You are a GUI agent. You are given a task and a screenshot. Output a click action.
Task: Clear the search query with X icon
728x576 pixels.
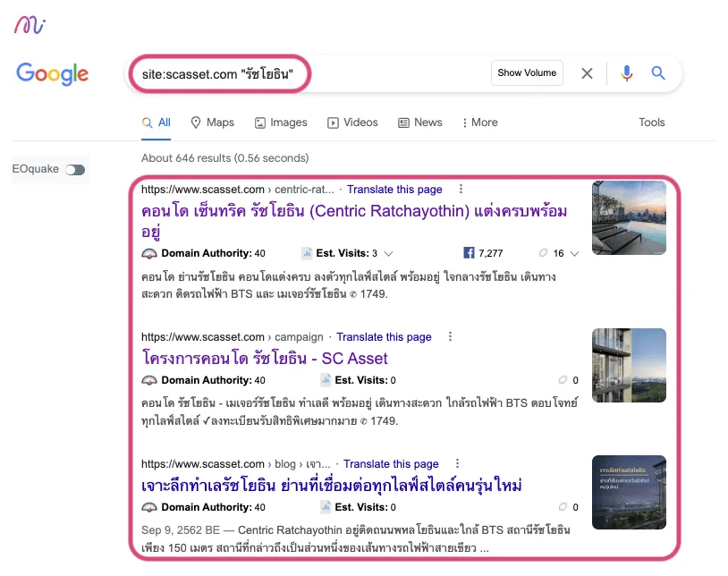pyautogui.click(x=587, y=73)
